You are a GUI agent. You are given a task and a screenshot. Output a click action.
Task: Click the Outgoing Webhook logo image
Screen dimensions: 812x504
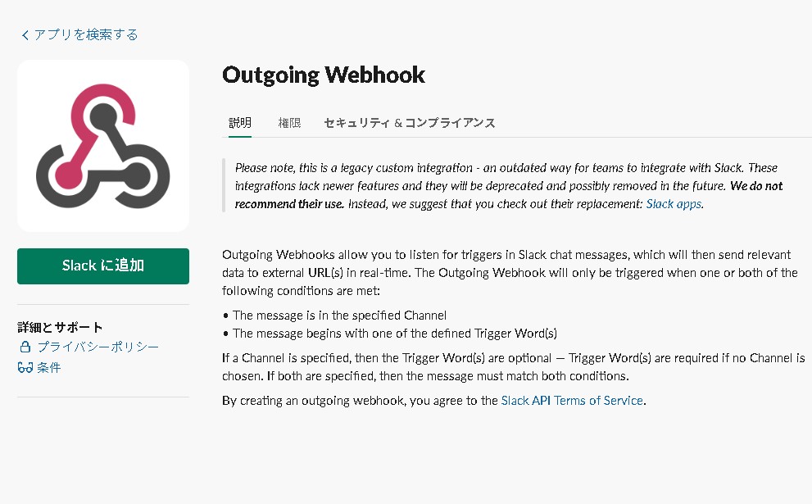click(x=103, y=146)
